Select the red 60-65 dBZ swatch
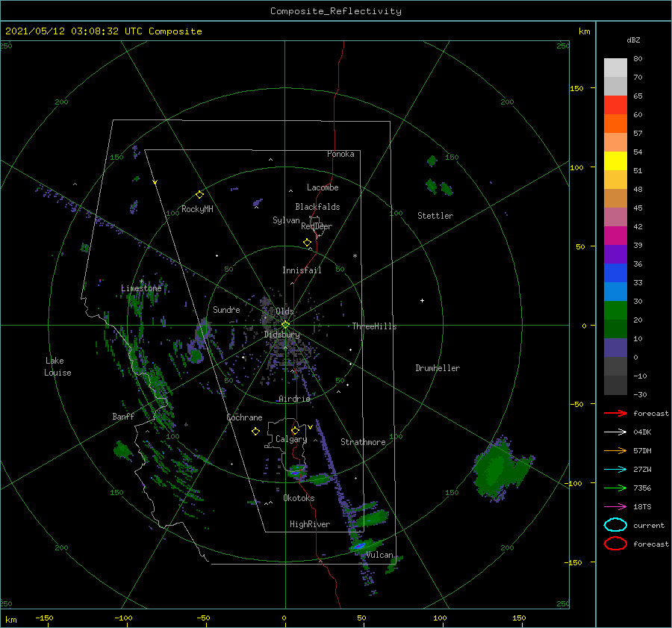The width and height of the screenshot is (672, 628). coord(615,105)
